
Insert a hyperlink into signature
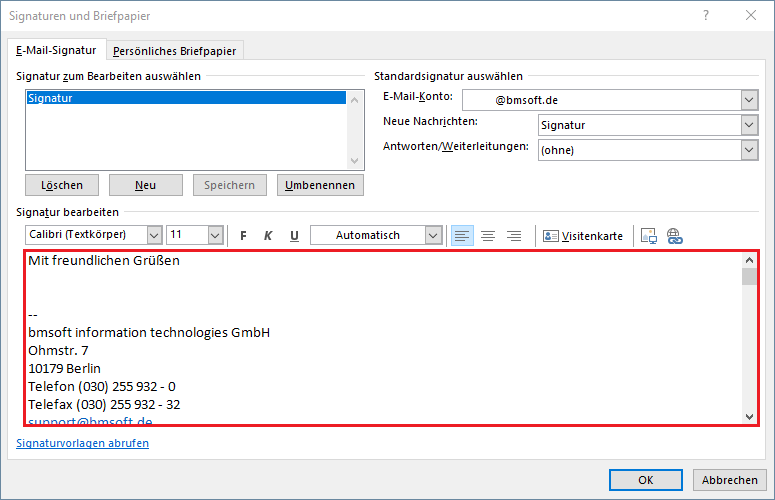[674, 236]
